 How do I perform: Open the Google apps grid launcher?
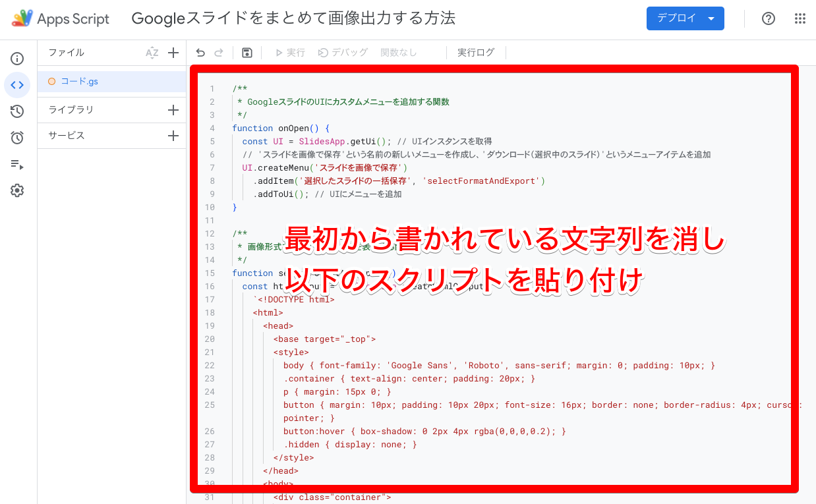[x=800, y=18]
